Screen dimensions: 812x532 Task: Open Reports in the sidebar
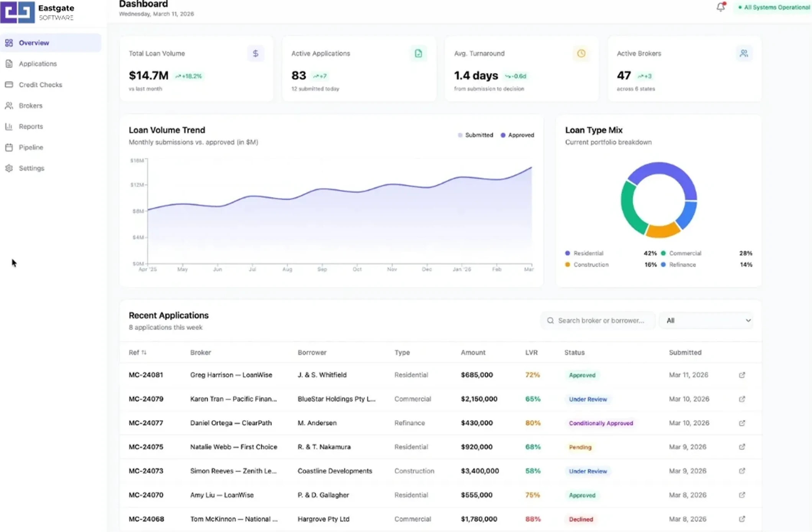(51, 126)
